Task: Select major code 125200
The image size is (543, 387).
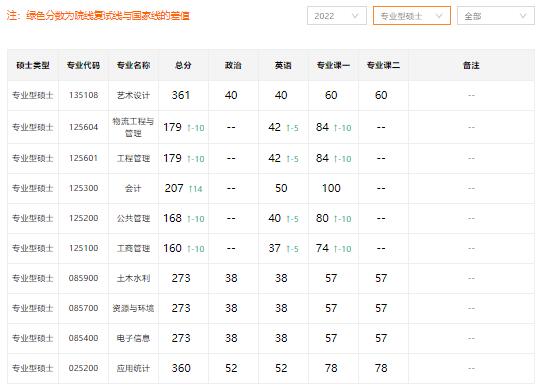Action: click(x=83, y=218)
